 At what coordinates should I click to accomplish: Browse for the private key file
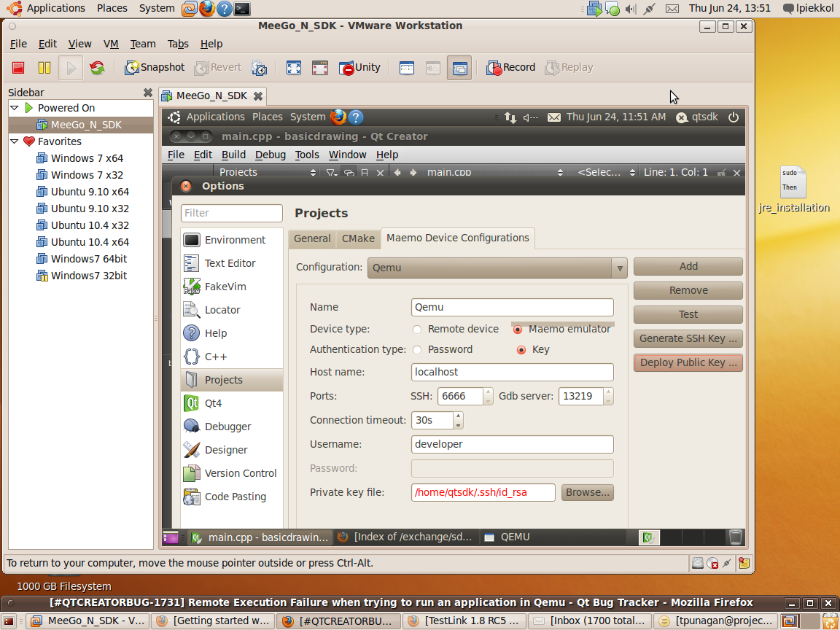588,492
